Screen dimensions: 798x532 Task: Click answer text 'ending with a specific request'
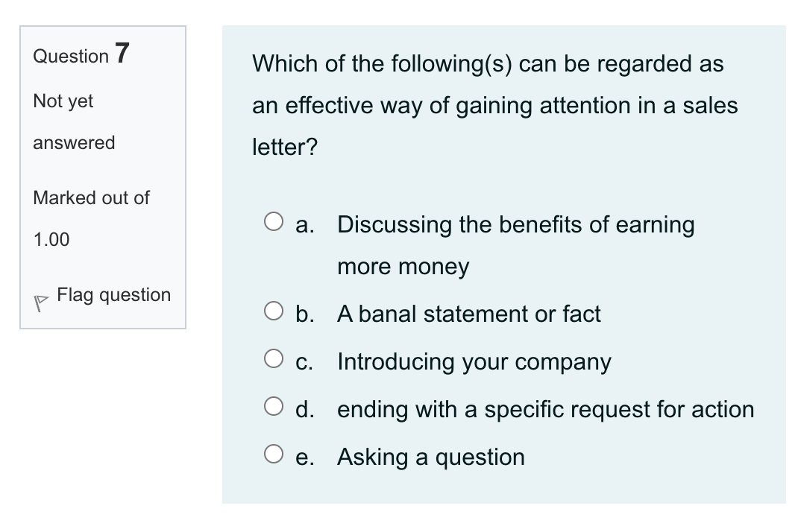(545, 409)
